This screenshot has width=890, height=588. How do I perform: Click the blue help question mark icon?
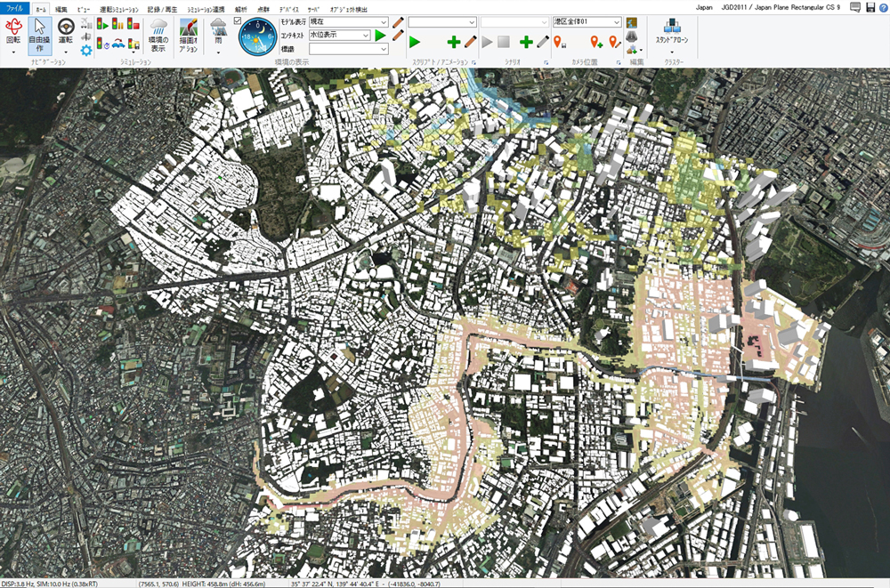tap(883, 7)
